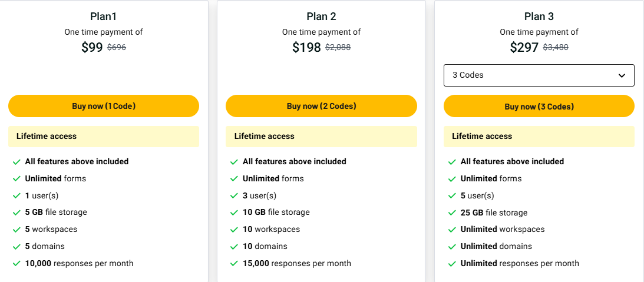Click Plan1 Lifetime access banner
The height and width of the screenshot is (282, 644).
point(104,136)
